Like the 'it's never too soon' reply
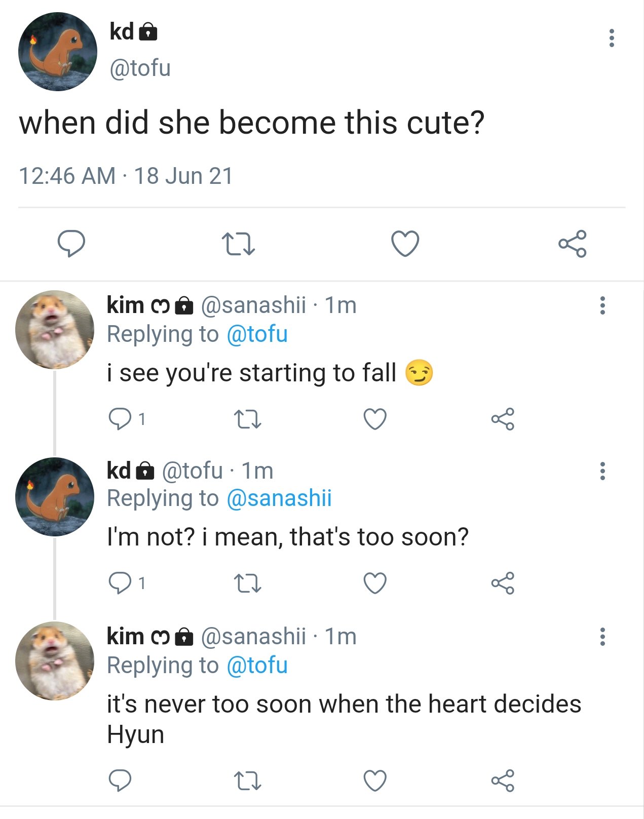Screen dimensions: 644x819 (x=375, y=781)
